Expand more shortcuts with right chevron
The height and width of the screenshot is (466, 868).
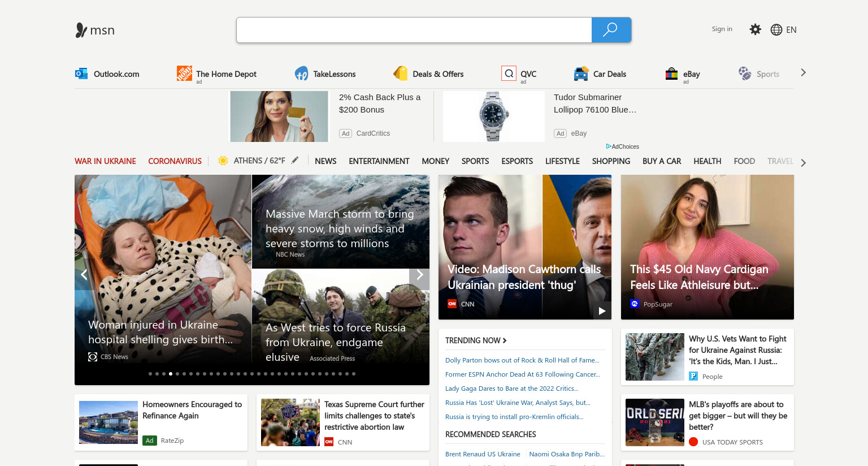(x=803, y=72)
